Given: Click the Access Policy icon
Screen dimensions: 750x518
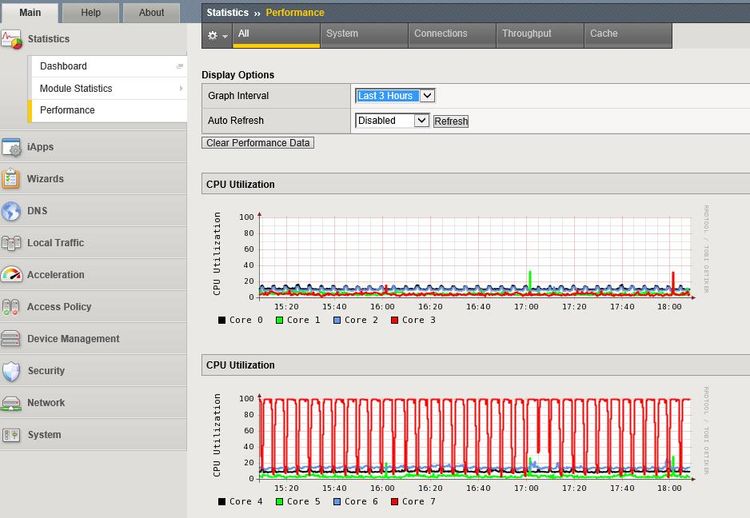Looking at the screenshot, I should pyautogui.click(x=12, y=307).
